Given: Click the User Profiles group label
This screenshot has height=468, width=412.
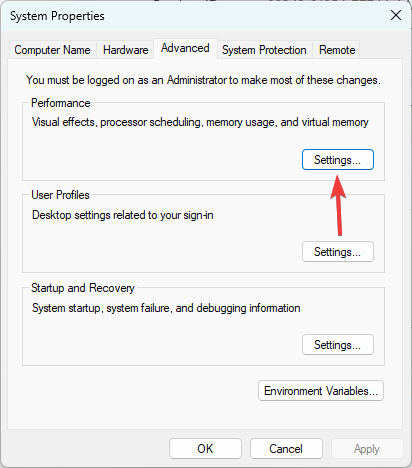Looking at the screenshot, I should point(60,195).
